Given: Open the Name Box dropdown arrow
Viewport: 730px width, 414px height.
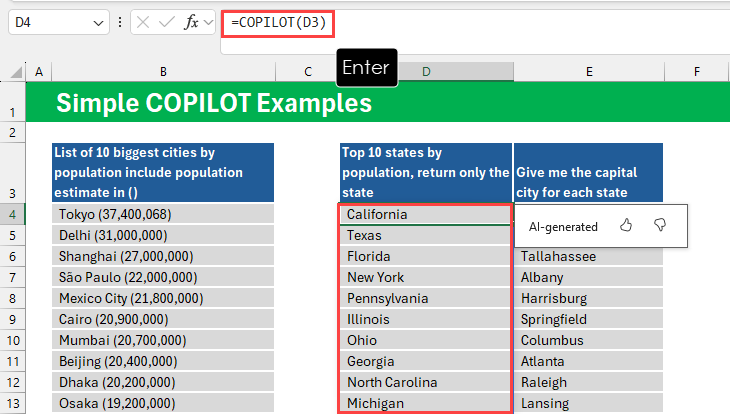Looking at the screenshot, I should coord(98,23).
